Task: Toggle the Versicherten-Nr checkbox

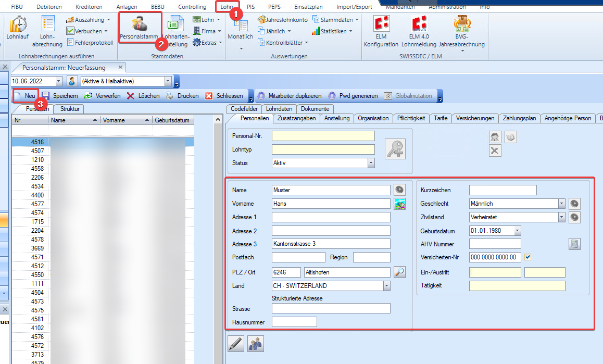Action: (528, 257)
